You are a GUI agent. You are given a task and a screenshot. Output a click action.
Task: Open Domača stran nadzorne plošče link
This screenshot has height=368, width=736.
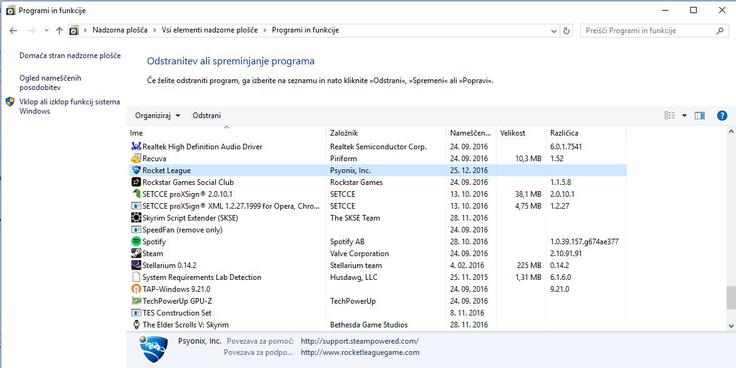(70, 56)
